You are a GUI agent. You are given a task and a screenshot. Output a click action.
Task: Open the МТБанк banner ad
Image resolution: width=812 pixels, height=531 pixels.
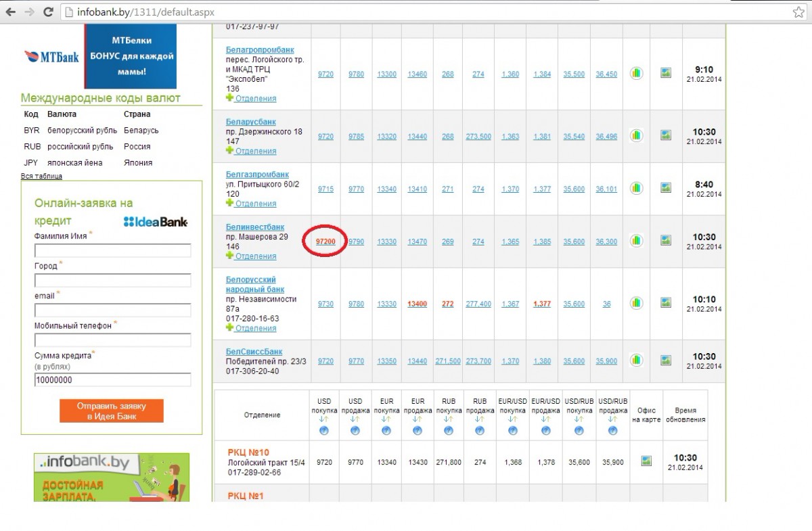pos(99,56)
